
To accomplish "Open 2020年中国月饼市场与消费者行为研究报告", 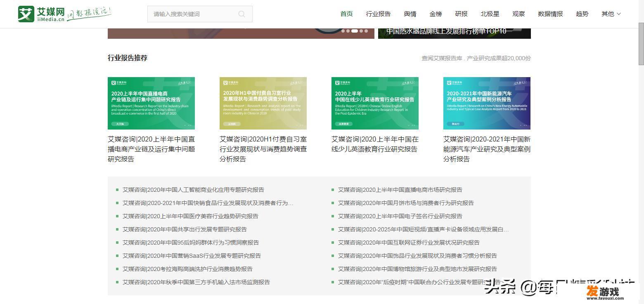I will click(406, 203).
